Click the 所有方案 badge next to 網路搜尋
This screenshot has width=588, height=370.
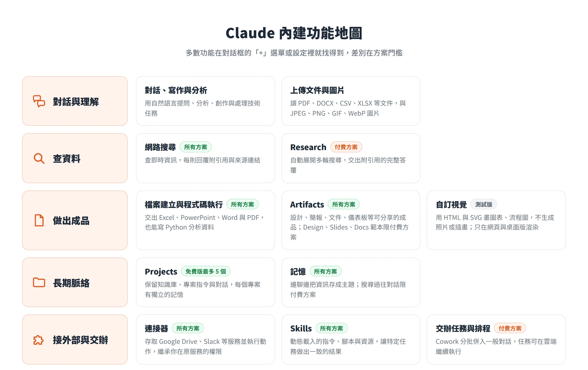tap(196, 147)
